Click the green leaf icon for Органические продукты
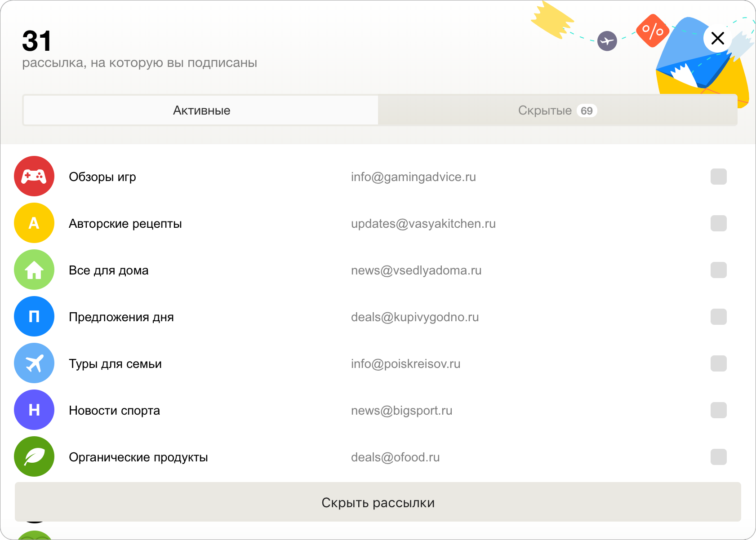The width and height of the screenshot is (756, 540). (x=34, y=457)
